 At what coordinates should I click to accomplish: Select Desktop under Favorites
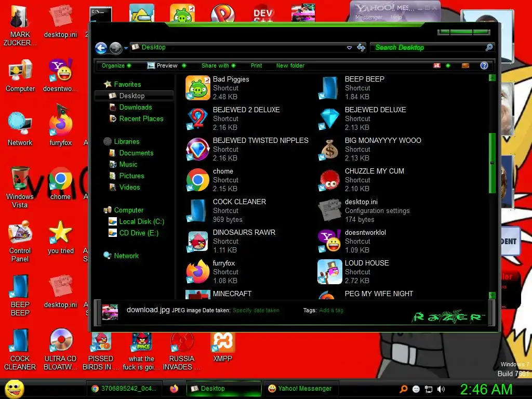[x=134, y=96]
